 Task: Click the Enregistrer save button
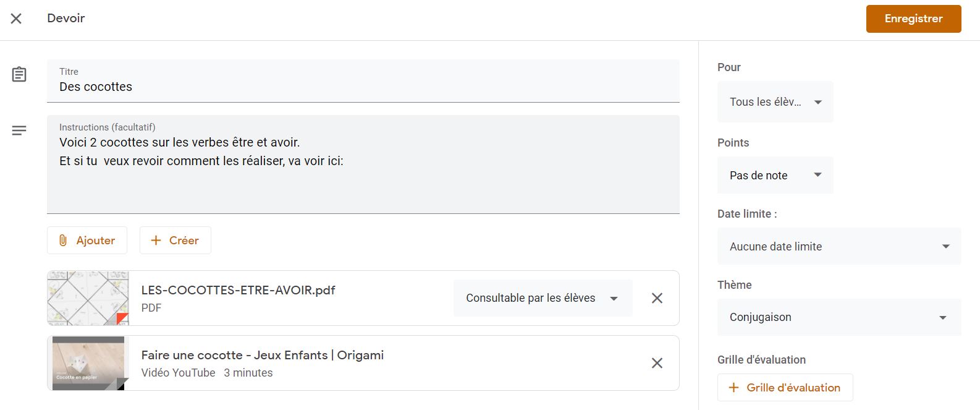tap(913, 19)
